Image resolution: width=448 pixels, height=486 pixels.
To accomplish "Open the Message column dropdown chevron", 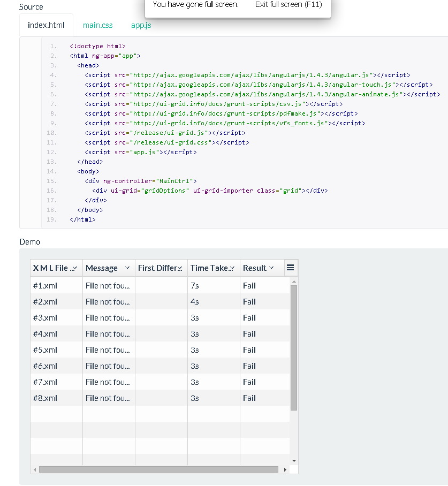I will pos(127,268).
